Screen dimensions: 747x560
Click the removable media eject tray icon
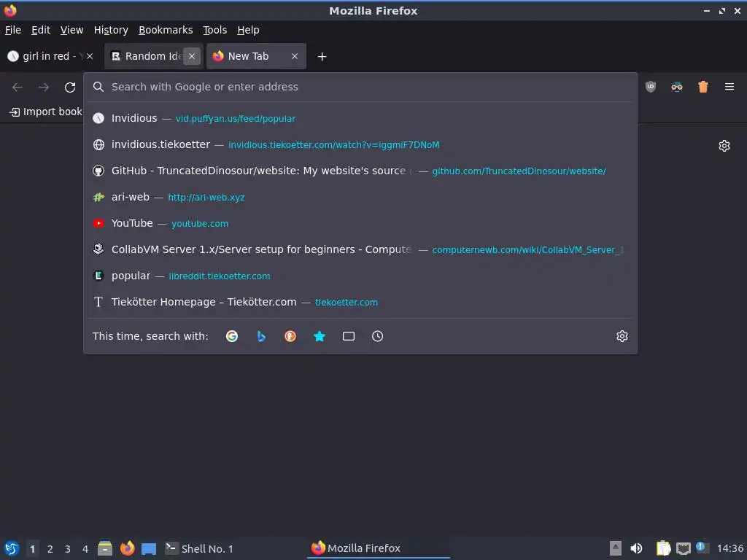click(616, 548)
